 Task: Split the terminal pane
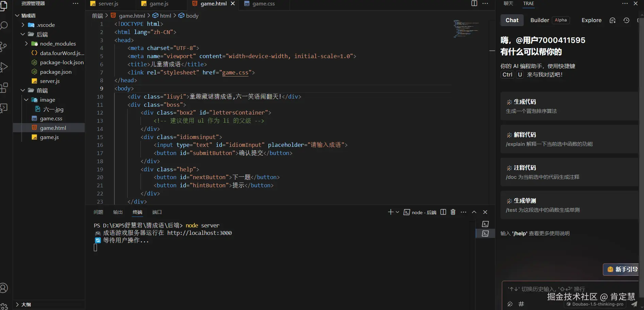tap(443, 212)
